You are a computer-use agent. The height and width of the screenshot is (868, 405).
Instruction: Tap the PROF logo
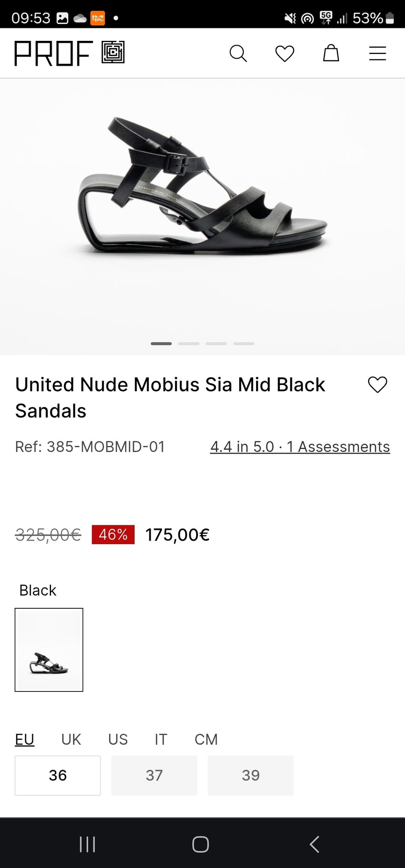tap(70, 53)
